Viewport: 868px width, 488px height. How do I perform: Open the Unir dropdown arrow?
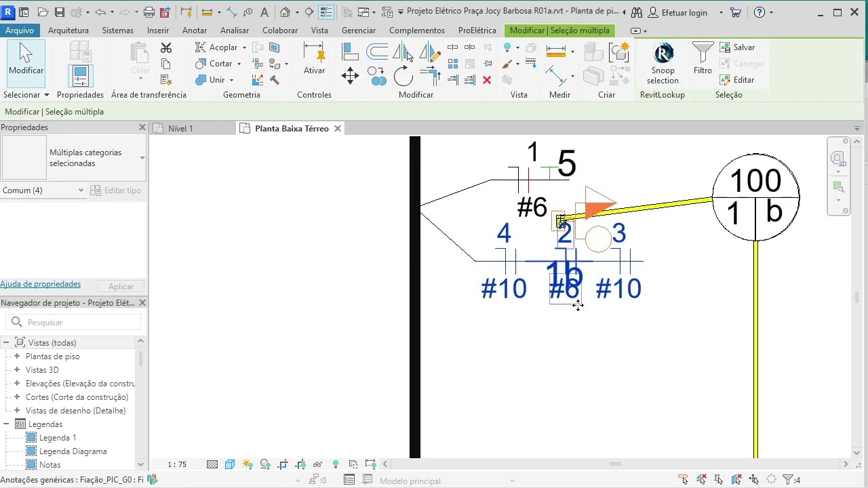pos(231,80)
